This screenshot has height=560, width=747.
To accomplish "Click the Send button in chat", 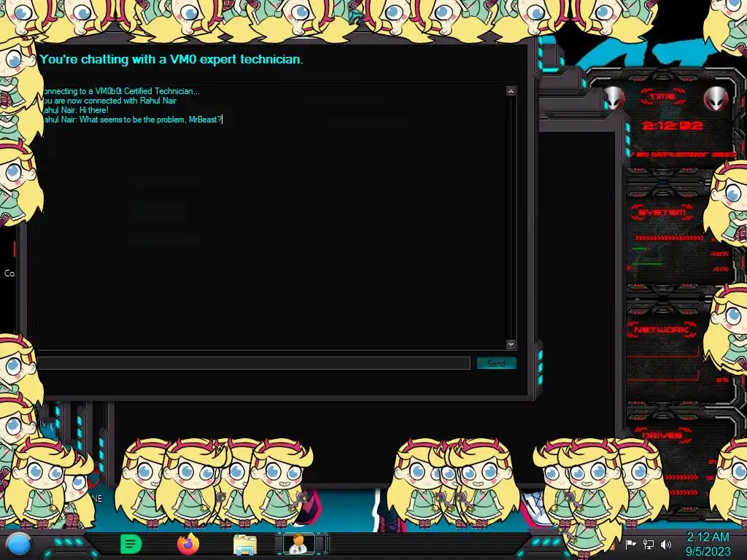I will [496, 363].
